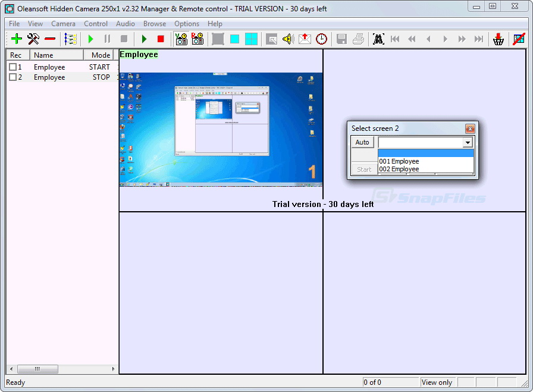The width and height of the screenshot is (533, 392).
Task: Click the application icon in title bar
Action: [10, 8]
